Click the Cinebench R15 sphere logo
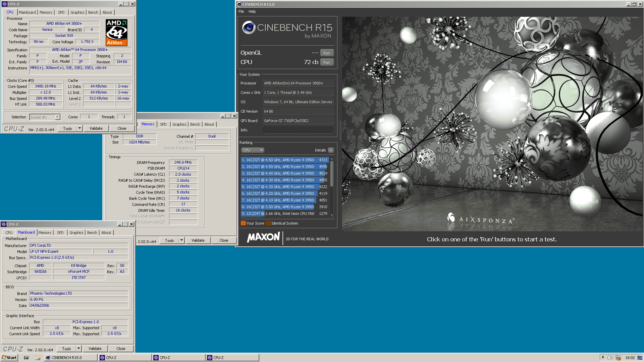The width and height of the screenshot is (644, 362). click(x=249, y=27)
